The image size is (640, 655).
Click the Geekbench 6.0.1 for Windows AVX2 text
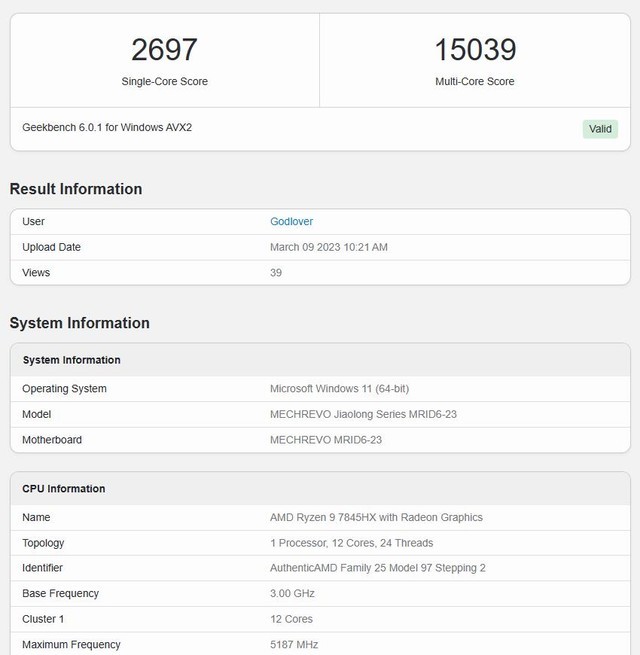107,128
